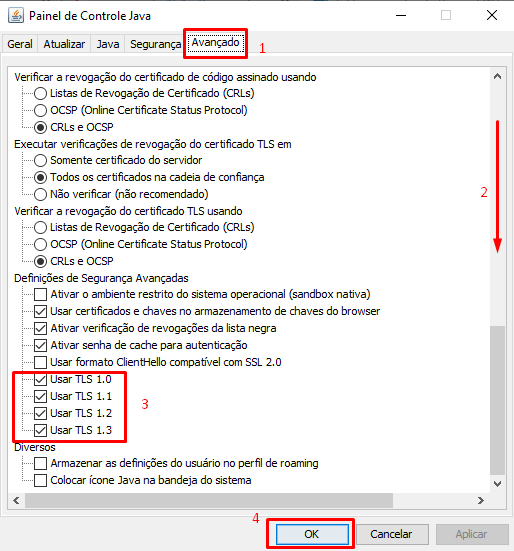Click the horizontal scrollbar right arrow
The height and width of the screenshot is (551, 514).
481,500
